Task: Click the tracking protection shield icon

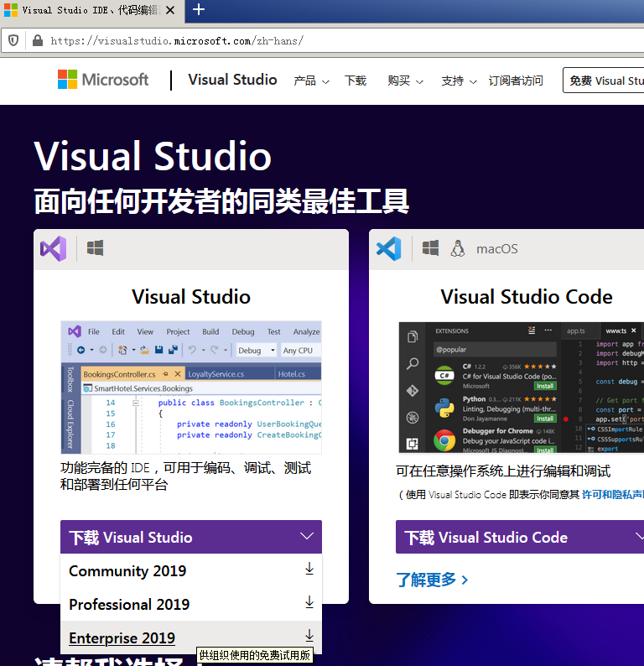Action: click(x=13, y=41)
